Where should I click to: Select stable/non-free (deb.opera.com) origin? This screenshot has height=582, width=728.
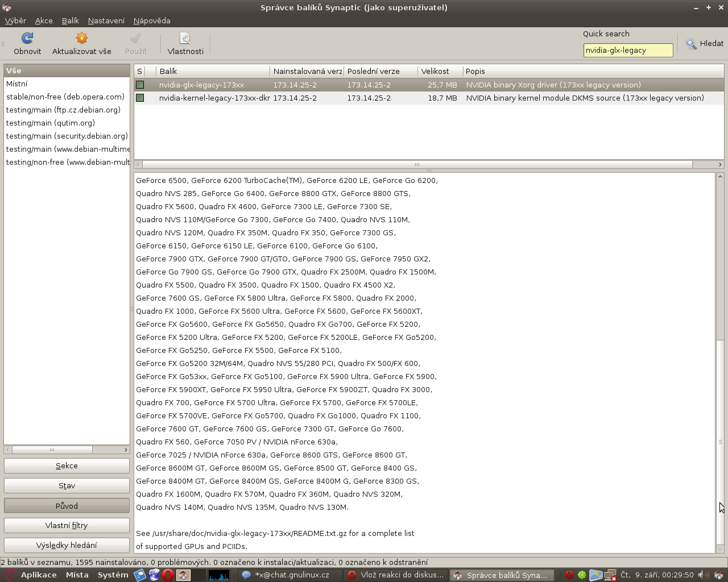tap(67, 97)
